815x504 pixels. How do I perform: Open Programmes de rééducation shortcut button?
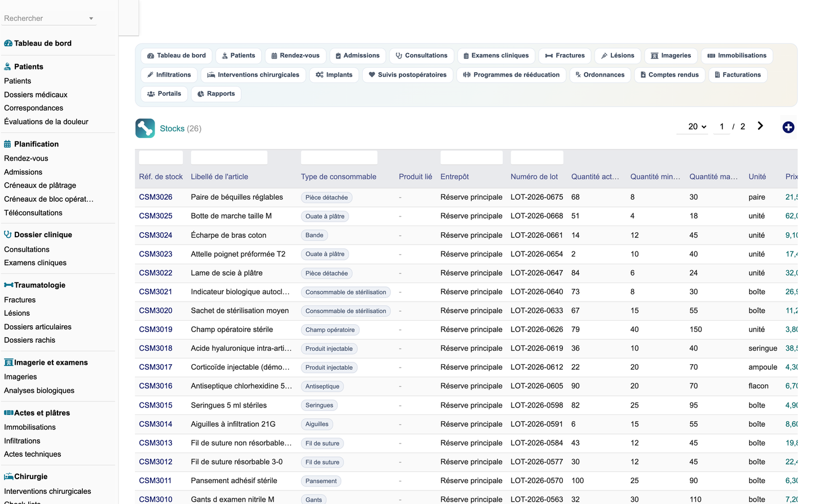(x=511, y=75)
